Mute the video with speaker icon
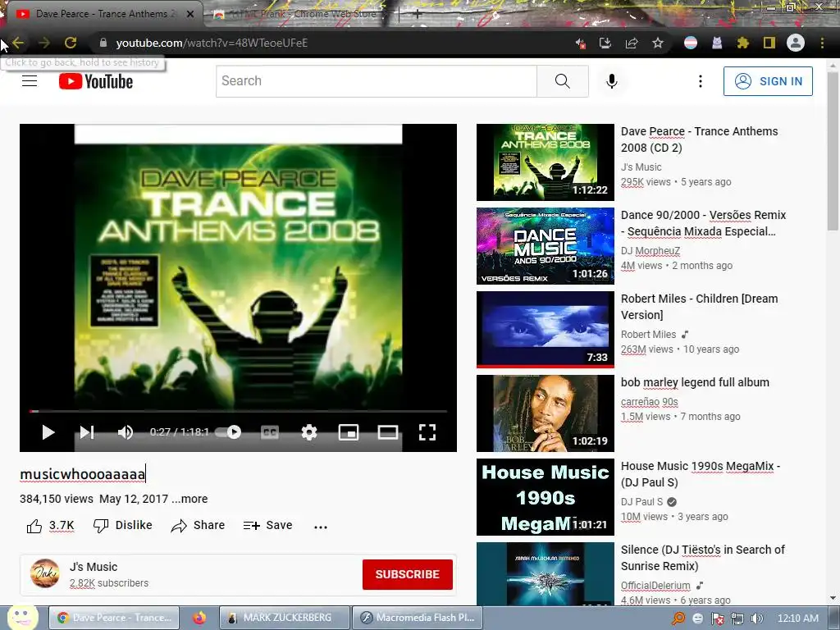The height and width of the screenshot is (630, 840). (126, 431)
